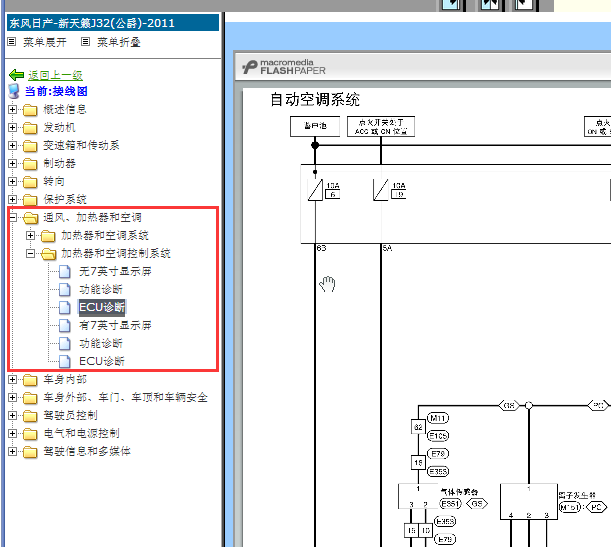Viewport: 611px width, 547px height.
Task: Click the 驾驶信息和多媒体 folder icon
Action: point(30,452)
